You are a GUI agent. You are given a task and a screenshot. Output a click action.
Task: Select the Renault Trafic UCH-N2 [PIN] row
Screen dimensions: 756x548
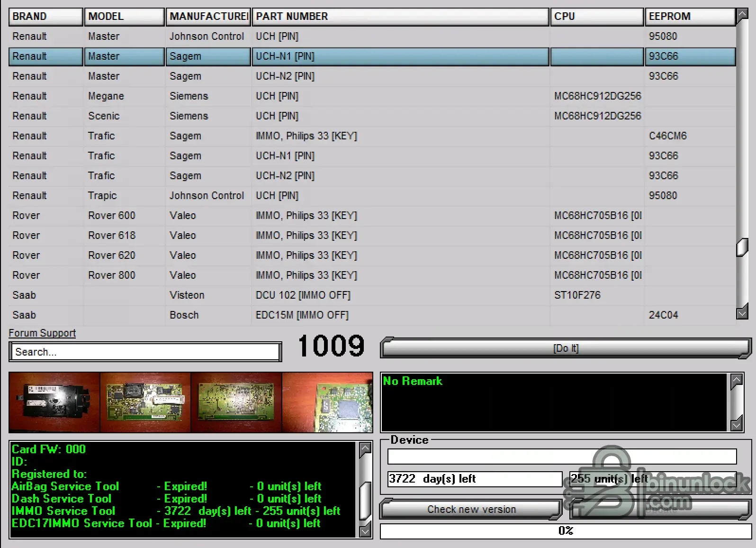[x=372, y=176]
